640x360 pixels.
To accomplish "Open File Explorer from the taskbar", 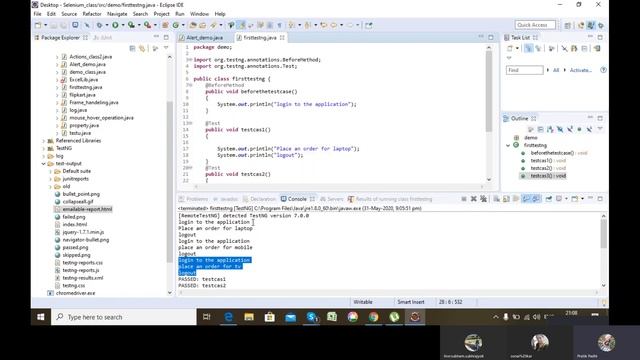I will point(249,317).
